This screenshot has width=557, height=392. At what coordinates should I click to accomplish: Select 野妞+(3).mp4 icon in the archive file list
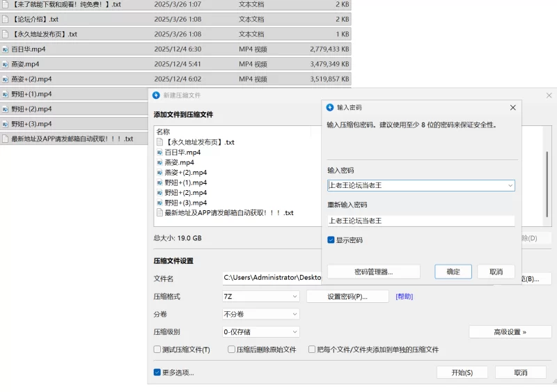(159, 203)
